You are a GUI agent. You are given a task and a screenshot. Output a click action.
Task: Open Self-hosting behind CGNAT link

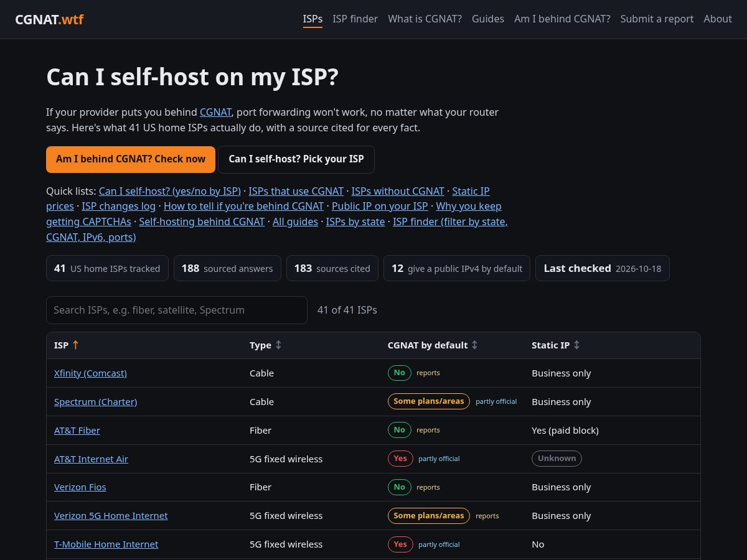click(202, 222)
